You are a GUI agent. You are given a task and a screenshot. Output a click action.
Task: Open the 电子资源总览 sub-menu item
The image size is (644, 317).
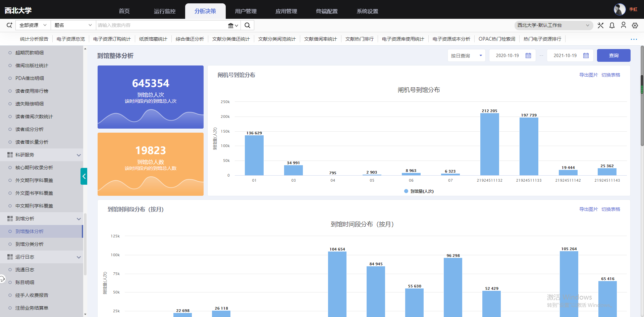tap(71, 39)
